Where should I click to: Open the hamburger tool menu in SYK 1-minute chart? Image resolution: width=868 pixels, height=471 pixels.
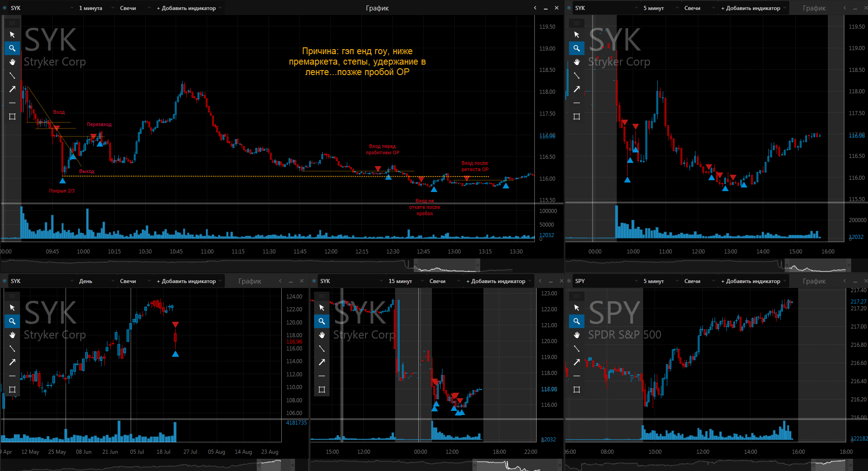(12, 22)
